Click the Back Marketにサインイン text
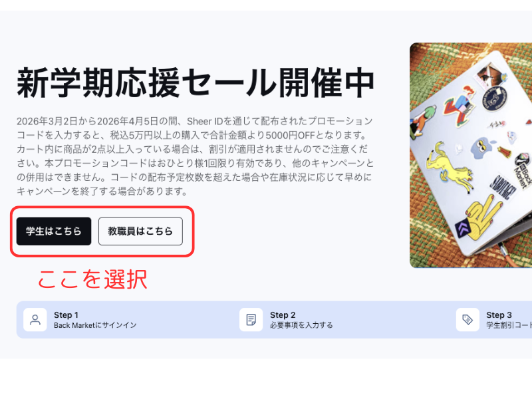This screenshot has width=532, height=399. (95, 325)
